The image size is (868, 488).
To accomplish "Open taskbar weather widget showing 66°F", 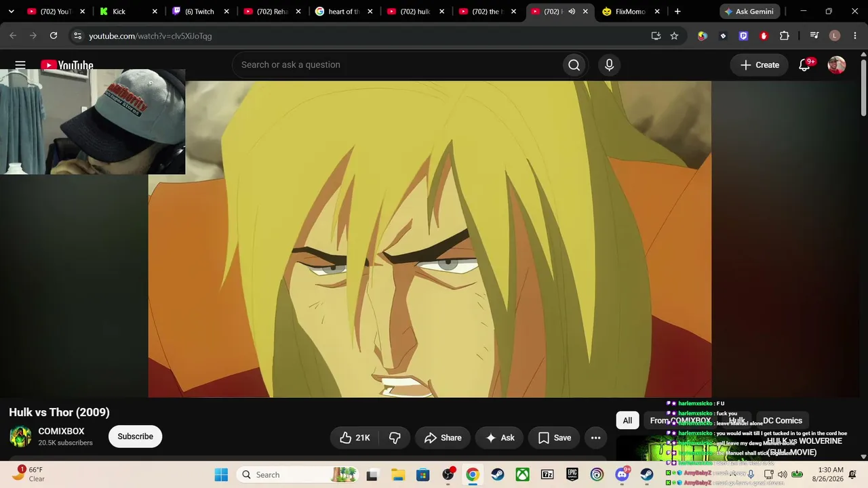I will [x=28, y=474].
